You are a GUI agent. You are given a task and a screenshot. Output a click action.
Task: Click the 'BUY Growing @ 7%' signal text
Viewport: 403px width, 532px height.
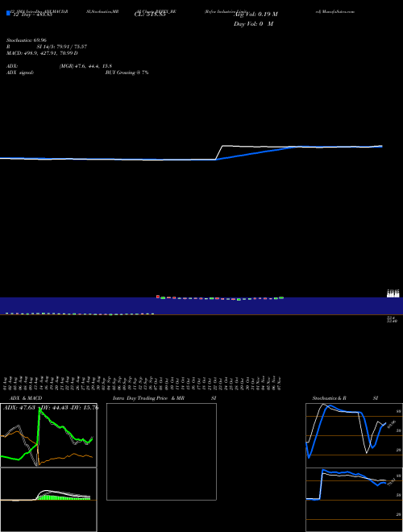point(127,73)
